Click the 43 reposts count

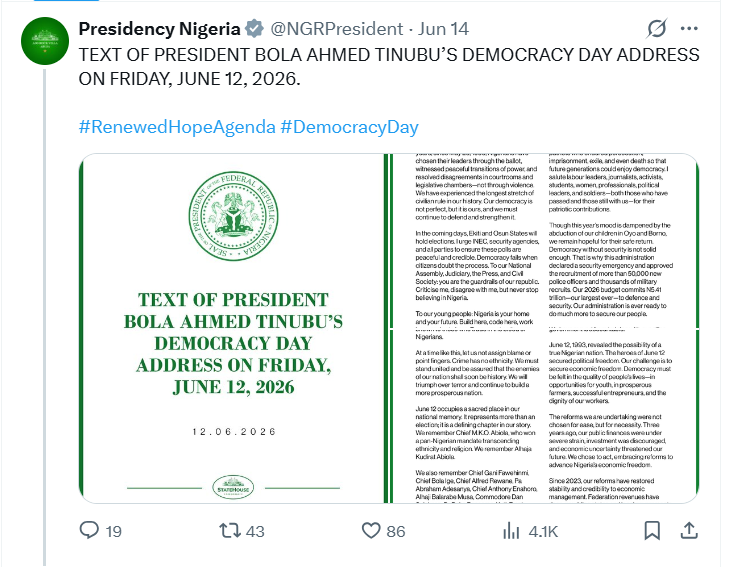click(255, 531)
